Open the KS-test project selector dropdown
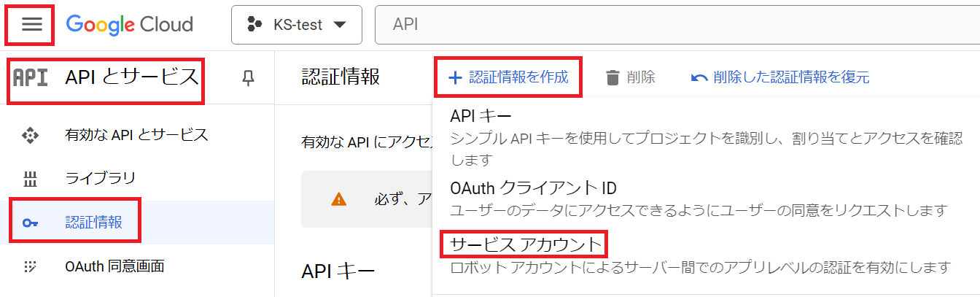980x297 pixels. 297,25
